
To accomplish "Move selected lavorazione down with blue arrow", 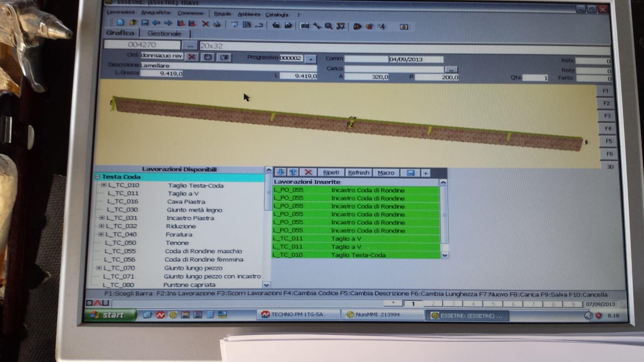I will (x=281, y=172).
